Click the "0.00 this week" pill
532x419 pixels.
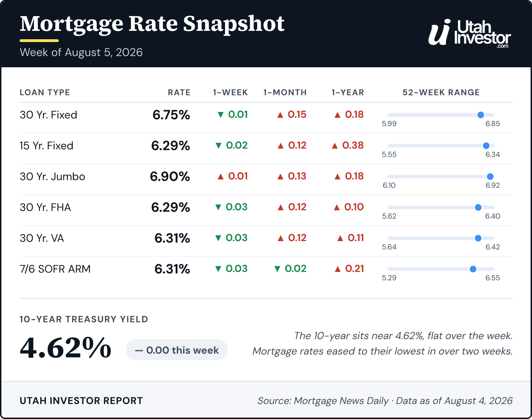[x=177, y=350]
